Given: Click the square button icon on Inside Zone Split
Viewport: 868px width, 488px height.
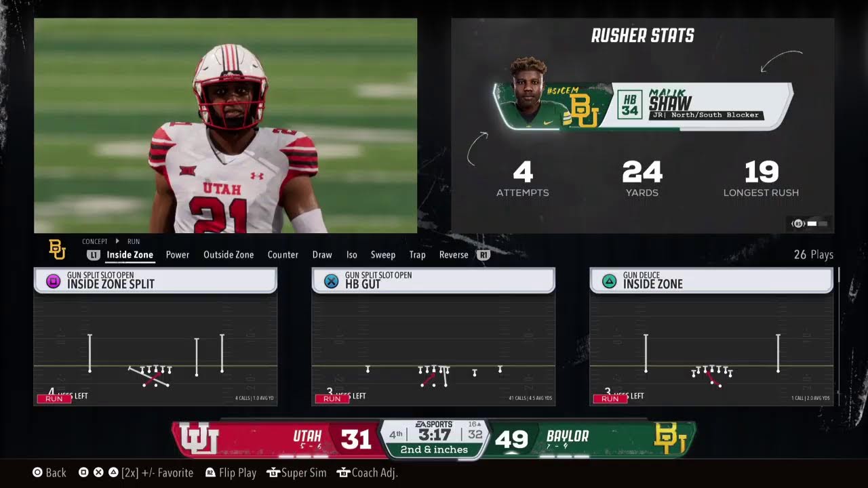Looking at the screenshot, I should 53,281.
